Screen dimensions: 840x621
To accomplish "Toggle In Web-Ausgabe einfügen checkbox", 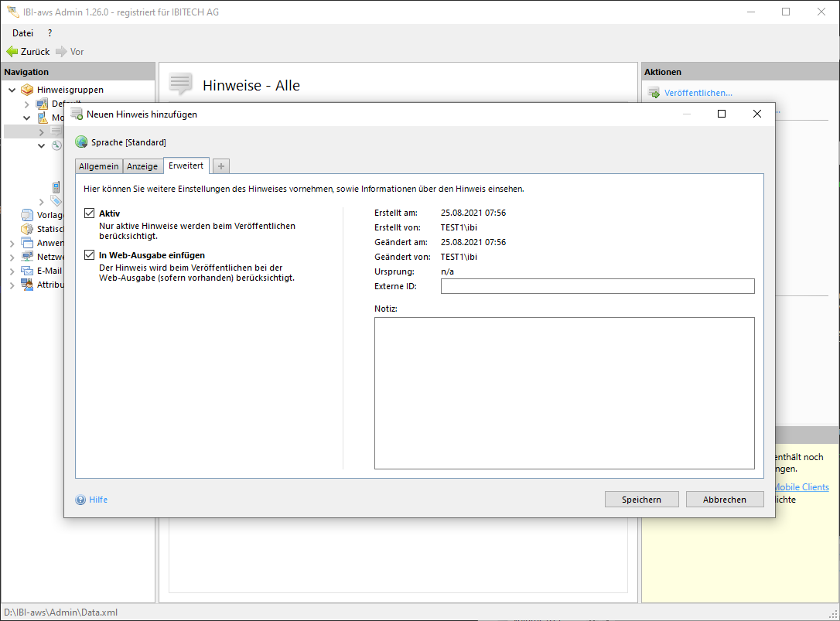I will (x=89, y=255).
